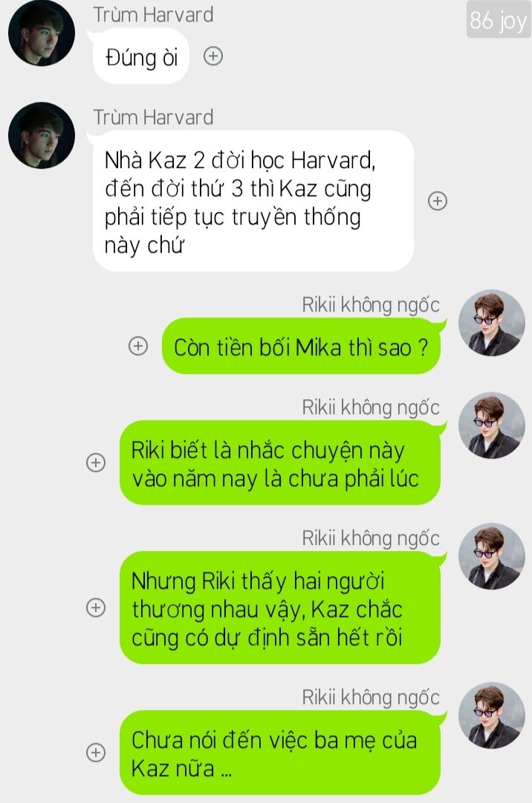This screenshot has width=532, height=803.
Task: Tap the "Nhà Kaz 2 đời học Harvard" bubble
Action: (x=253, y=201)
